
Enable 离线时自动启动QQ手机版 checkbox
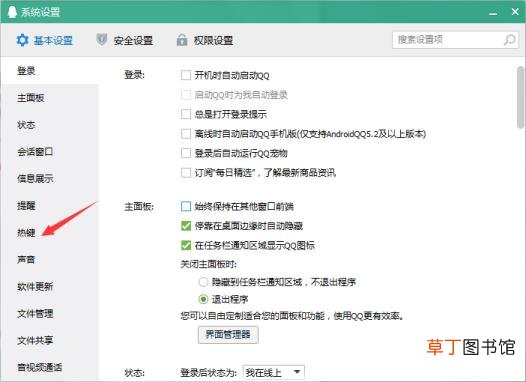[x=186, y=134]
